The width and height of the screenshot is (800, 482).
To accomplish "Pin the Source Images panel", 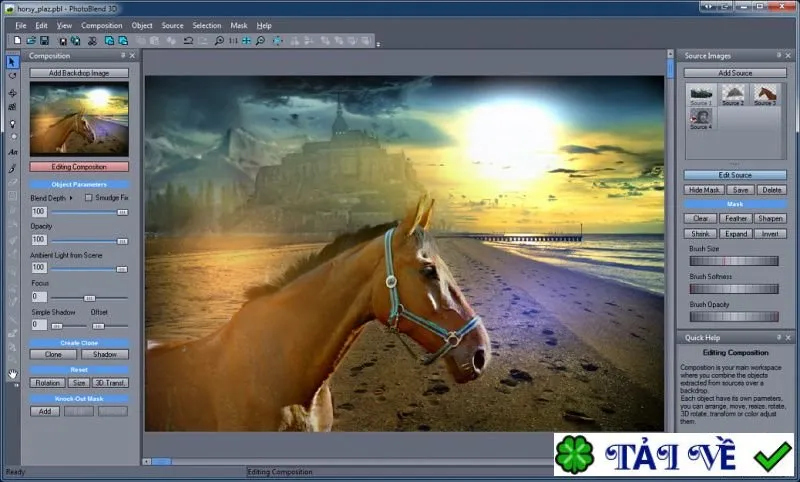I will [x=779, y=55].
